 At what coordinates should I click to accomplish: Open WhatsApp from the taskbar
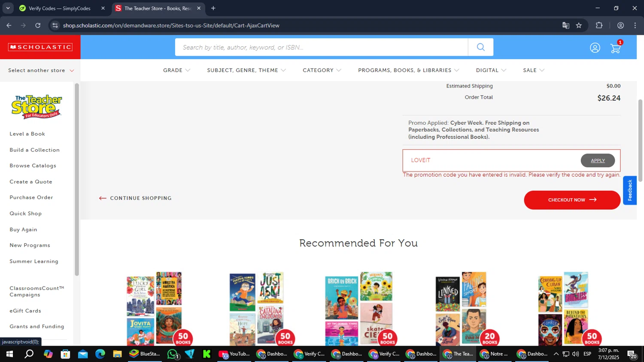(173, 354)
